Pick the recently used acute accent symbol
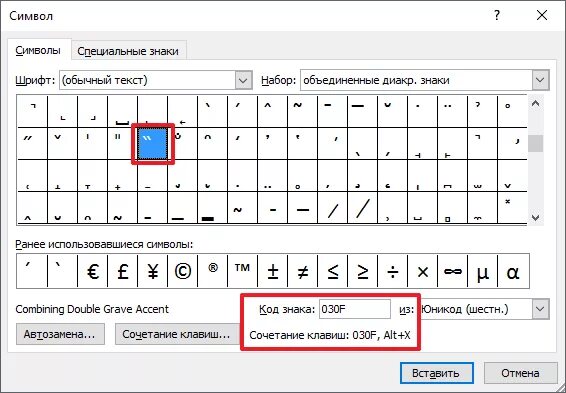 (x=32, y=271)
